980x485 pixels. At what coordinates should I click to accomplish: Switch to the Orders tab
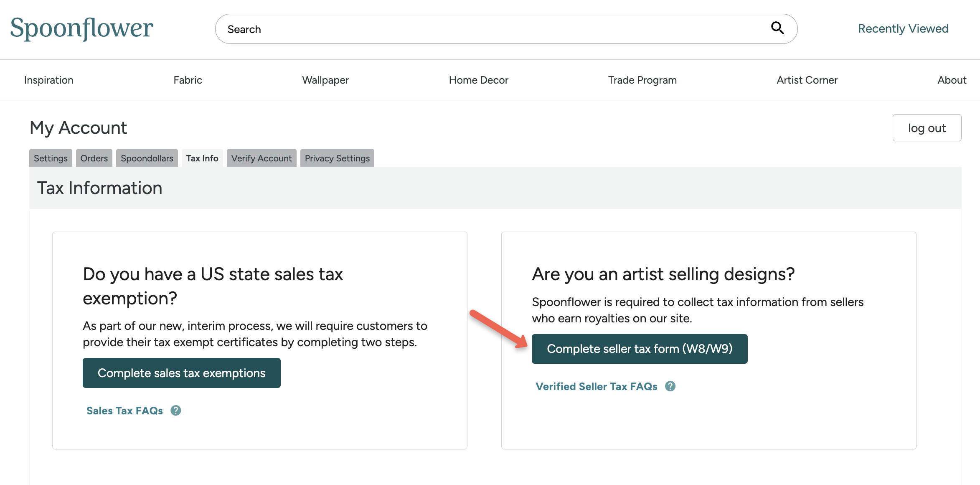94,158
